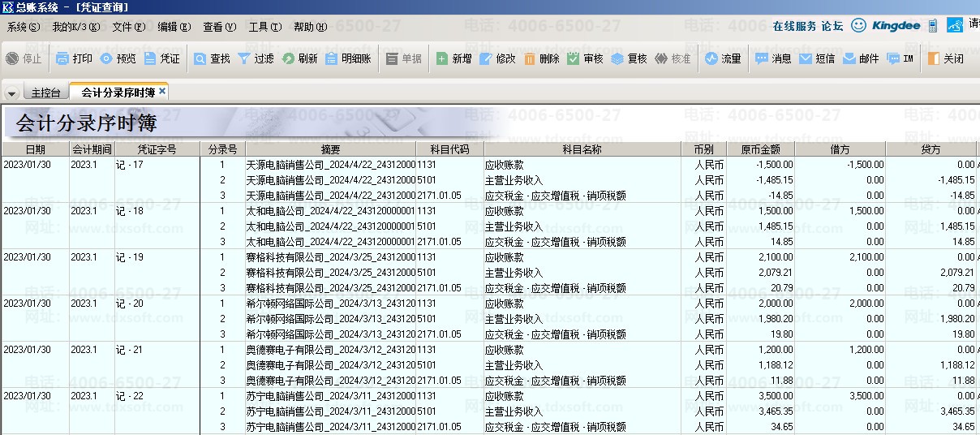Screen dimensions: 980x435
Task: Open 预览 print preview
Action: point(106,58)
